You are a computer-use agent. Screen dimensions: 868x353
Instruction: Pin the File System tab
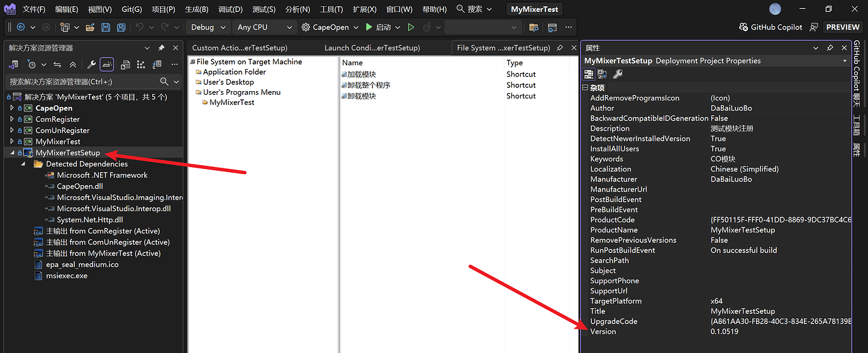(x=560, y=48)
